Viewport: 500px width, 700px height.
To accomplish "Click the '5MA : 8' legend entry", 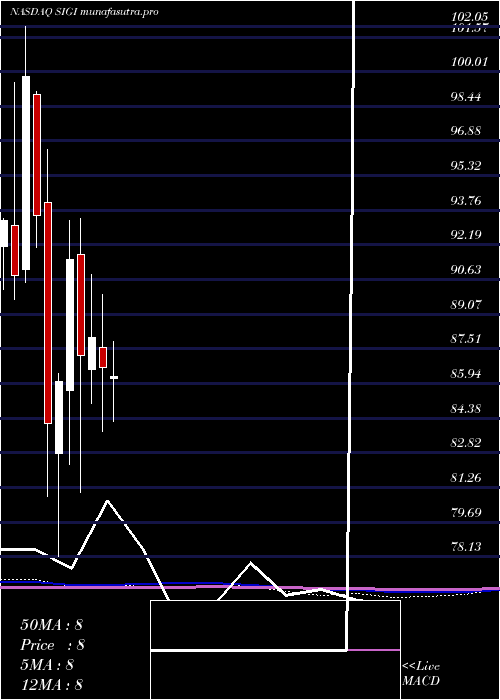I will pyautogui.click(x=47, y=665).
